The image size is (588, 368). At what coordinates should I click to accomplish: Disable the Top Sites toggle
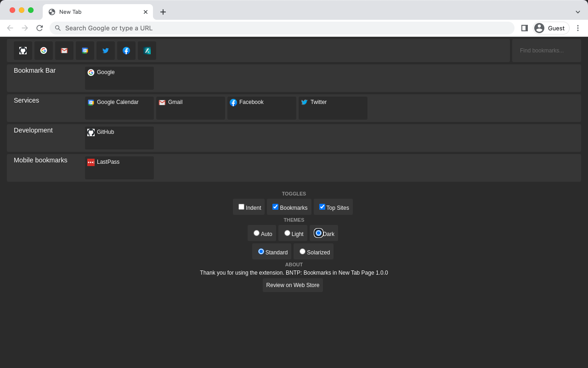(x=322, y=207)
